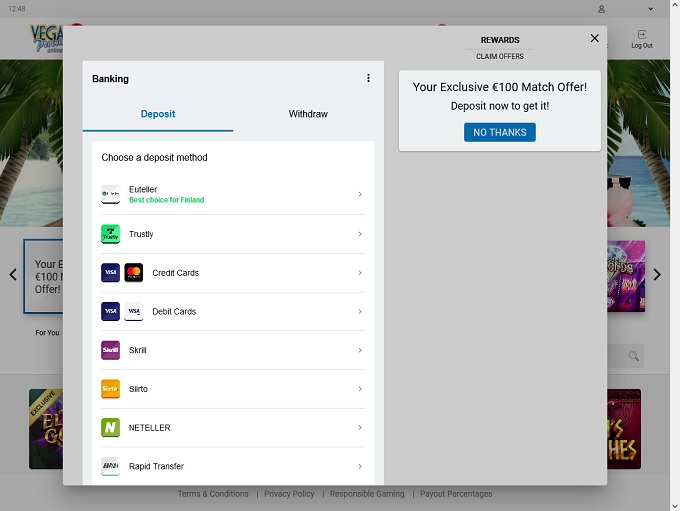Click the orange Siirto icon
This screenshot has width=680, height=511.
[110, 389]
